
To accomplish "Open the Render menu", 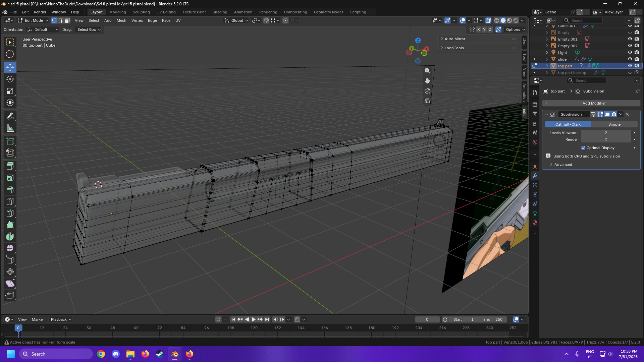I will 40,12.
